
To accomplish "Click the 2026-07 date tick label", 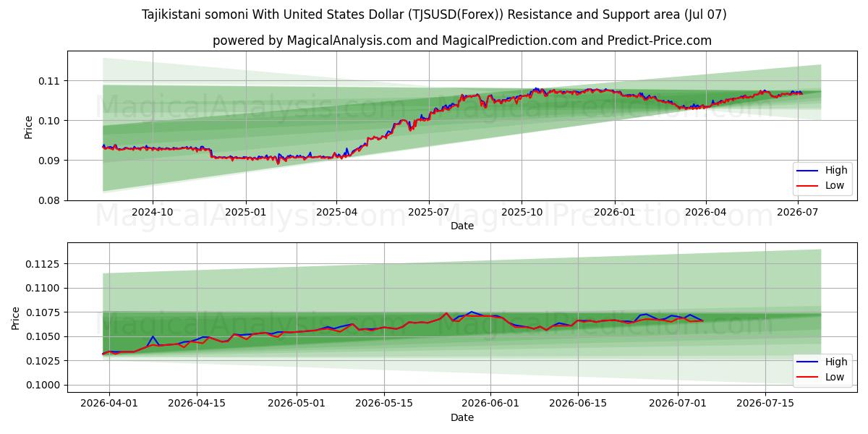I will 798,212.
